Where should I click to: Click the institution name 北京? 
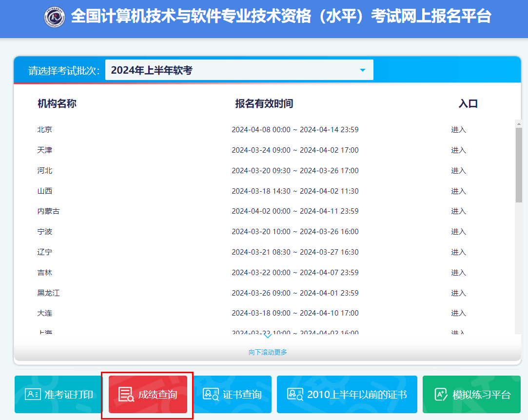coord(45,130)
